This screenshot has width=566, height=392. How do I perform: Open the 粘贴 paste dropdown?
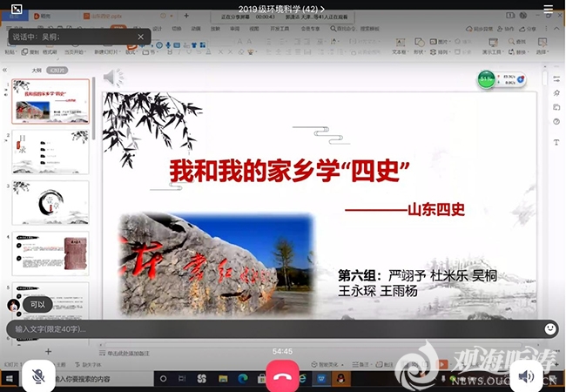10,52
